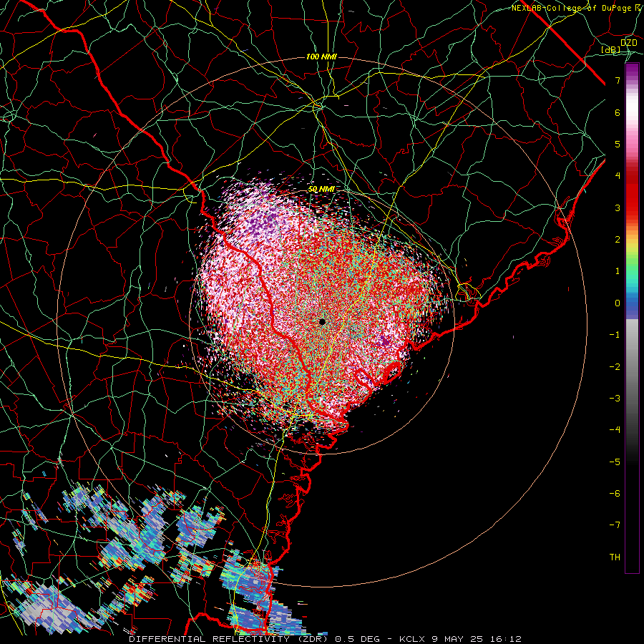Click the "50 NMI" range ring label
Screen dimensions: 644x644
(321, 189)
